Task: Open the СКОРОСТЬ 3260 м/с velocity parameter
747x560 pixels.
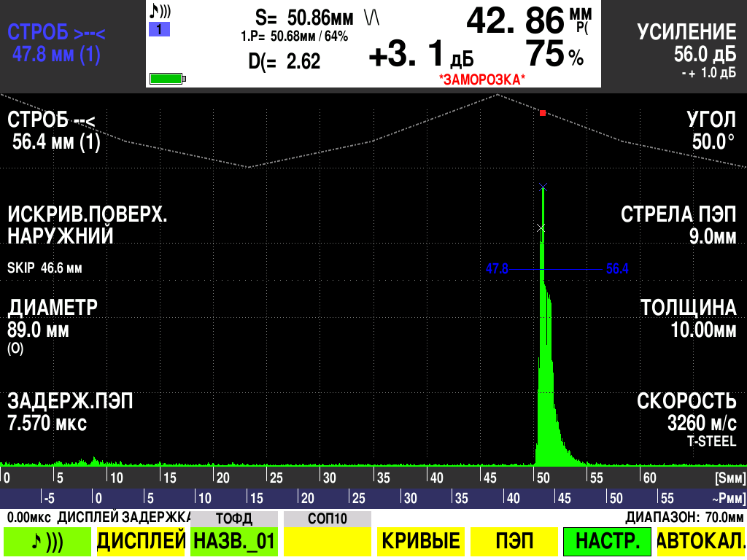Action: [686, 413]
